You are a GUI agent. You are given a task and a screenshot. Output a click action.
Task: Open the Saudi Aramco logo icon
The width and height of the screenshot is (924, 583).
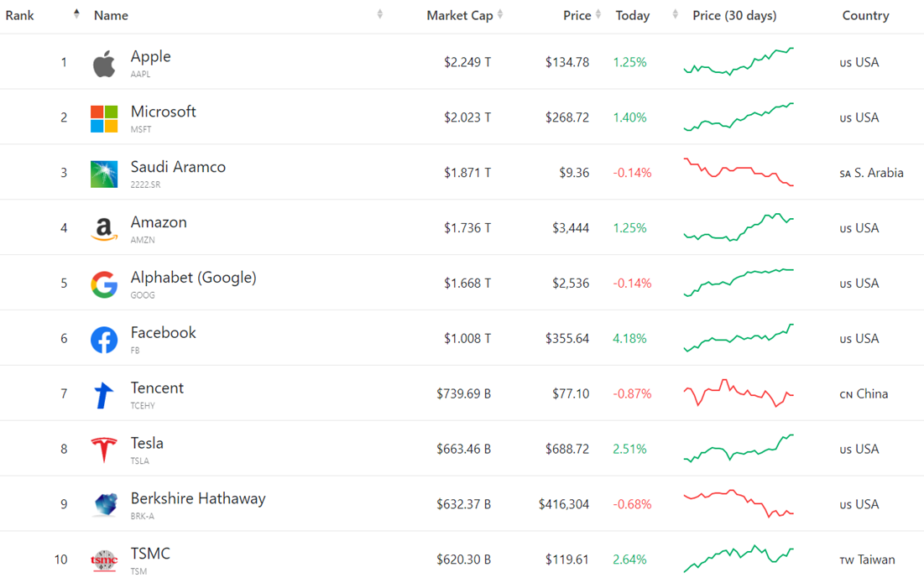(x=104, y=174)
